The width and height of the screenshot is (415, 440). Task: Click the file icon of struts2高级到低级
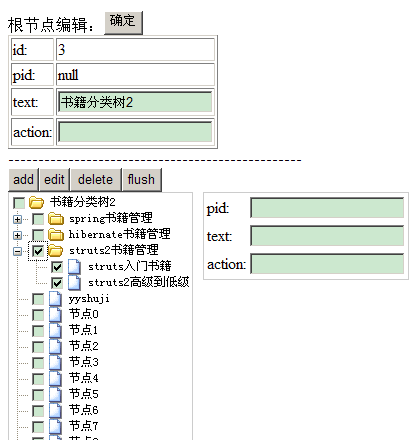point(74,283)
